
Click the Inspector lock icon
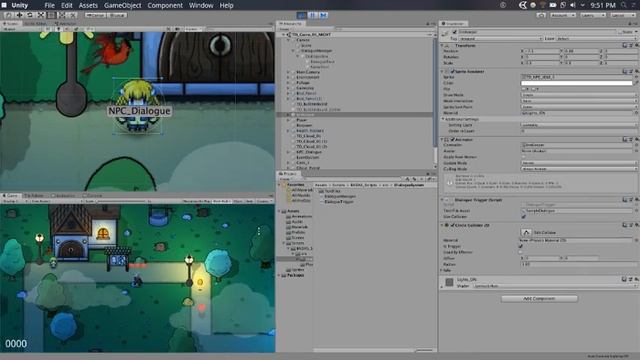point(631,24)
